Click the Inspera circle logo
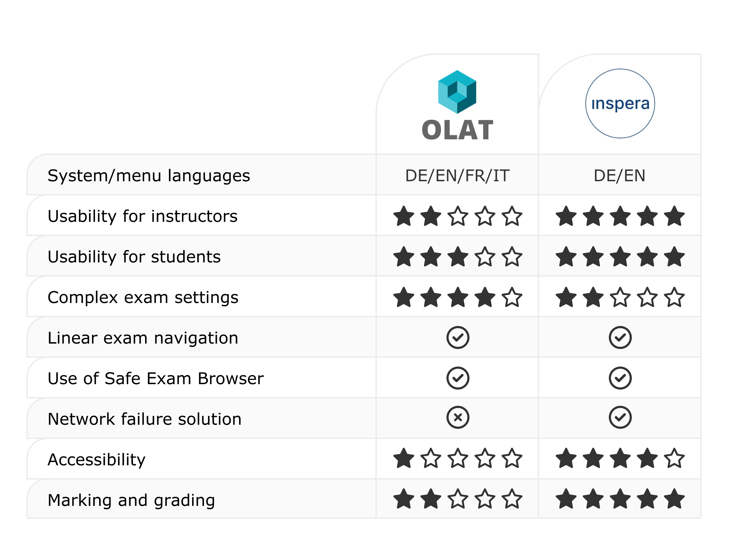This screenshot has height=560, width=736. (620, 103)
